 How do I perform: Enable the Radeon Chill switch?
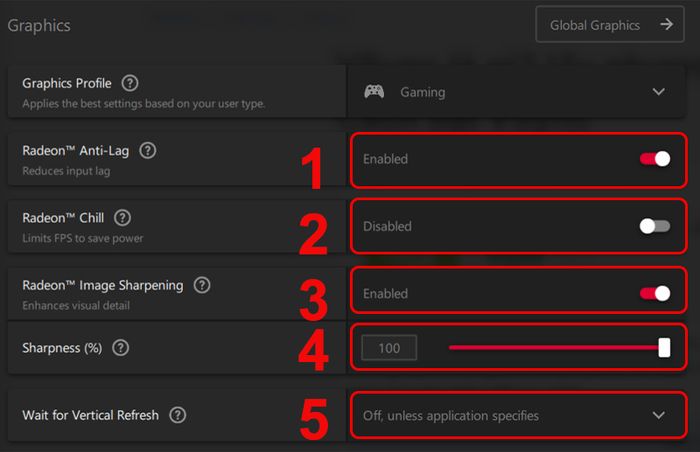(655, 226)
